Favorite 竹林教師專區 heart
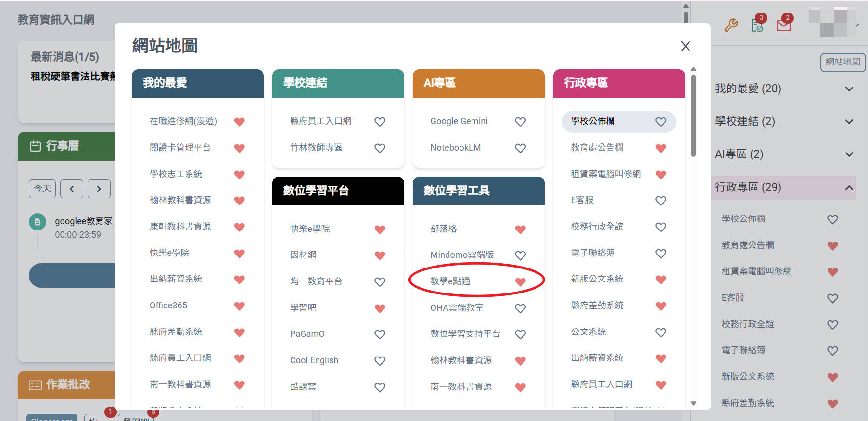The image size is (868, 421). (380, 148)
